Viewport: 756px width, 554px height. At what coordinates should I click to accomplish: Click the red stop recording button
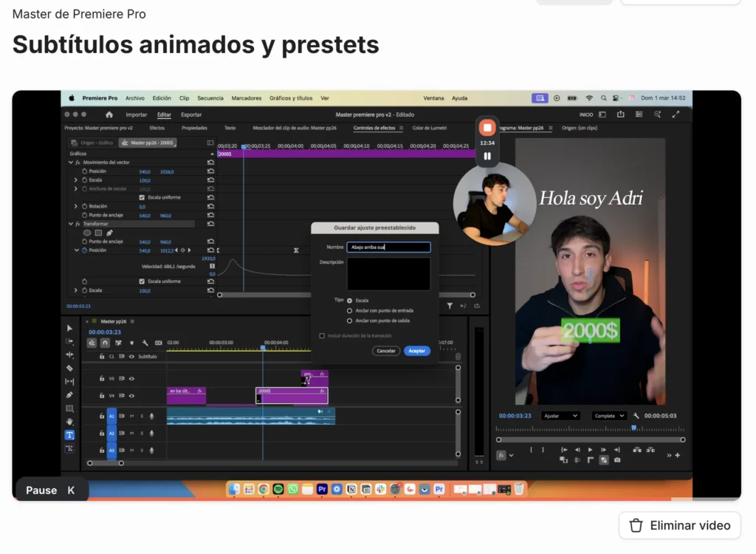[487, 128]
